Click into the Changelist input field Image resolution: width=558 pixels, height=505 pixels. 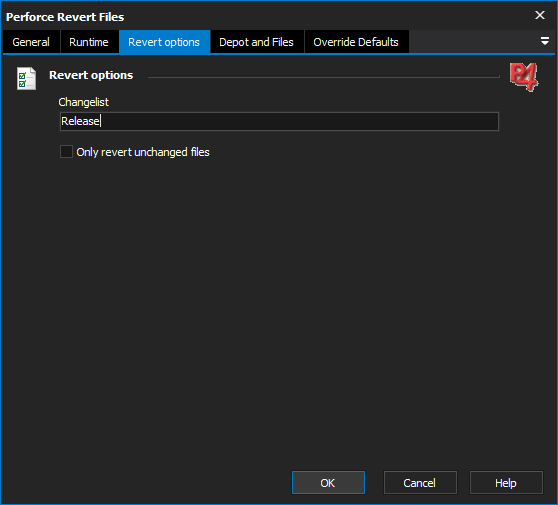[279, 121]
